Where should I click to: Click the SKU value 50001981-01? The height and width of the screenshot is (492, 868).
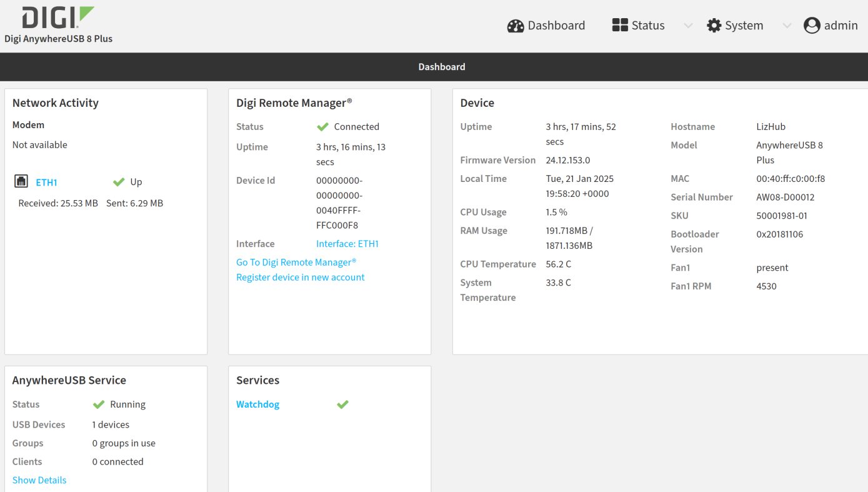pos(782,216)
